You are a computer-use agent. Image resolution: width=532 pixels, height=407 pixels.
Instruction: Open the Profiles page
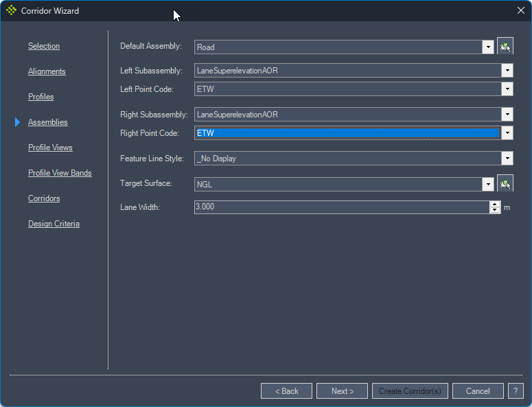(41, 97)
